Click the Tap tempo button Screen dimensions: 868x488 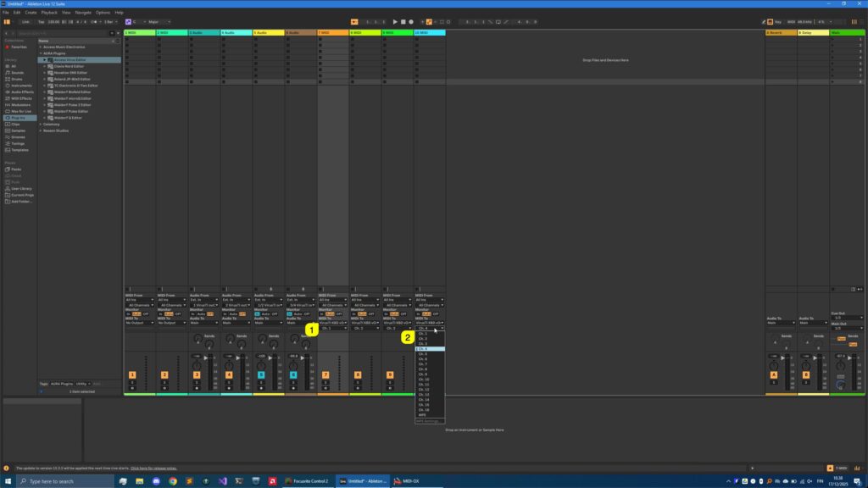click(x=41, y=21)
